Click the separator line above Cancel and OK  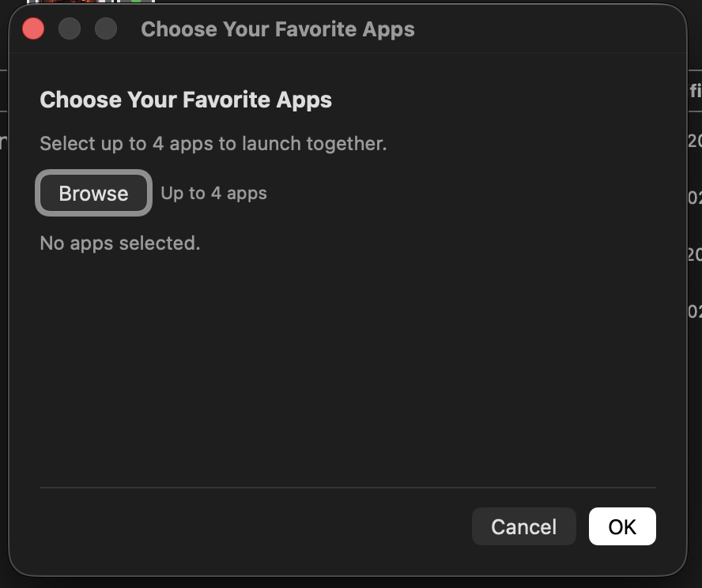347,488
